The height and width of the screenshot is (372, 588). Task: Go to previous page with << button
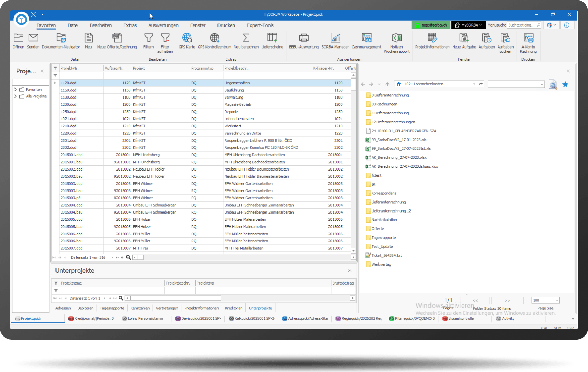pyautogui.click(x=475, y=300)
